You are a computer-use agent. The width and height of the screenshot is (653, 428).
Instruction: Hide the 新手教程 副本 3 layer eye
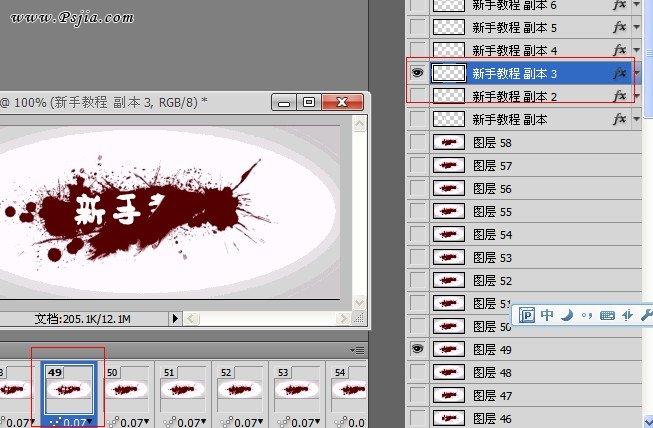[417, 73]
